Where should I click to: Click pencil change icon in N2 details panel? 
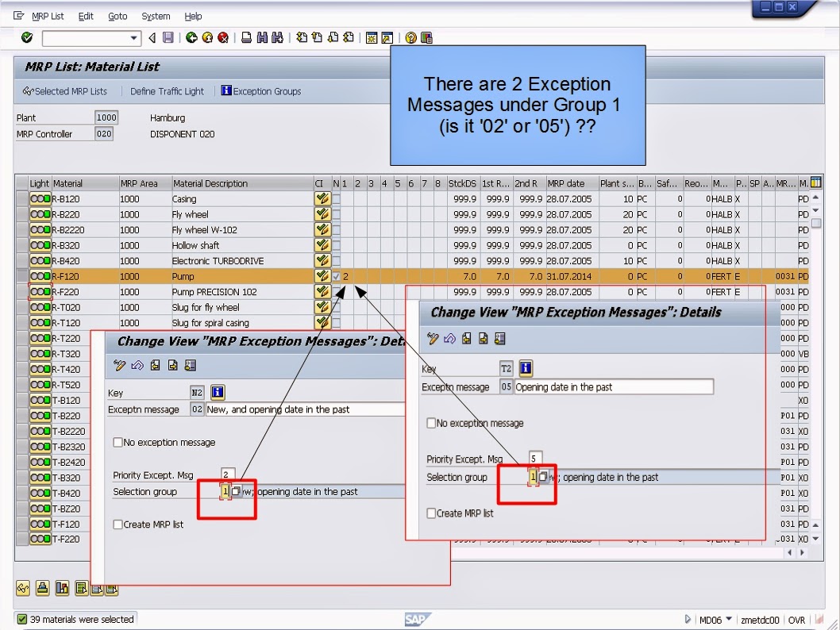click(119, 366)
